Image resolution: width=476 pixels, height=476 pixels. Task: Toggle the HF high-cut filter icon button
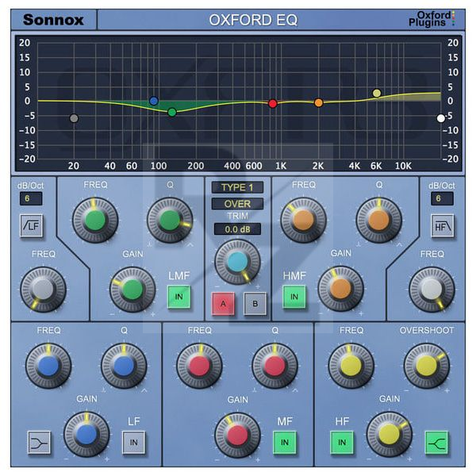point(443,225)
